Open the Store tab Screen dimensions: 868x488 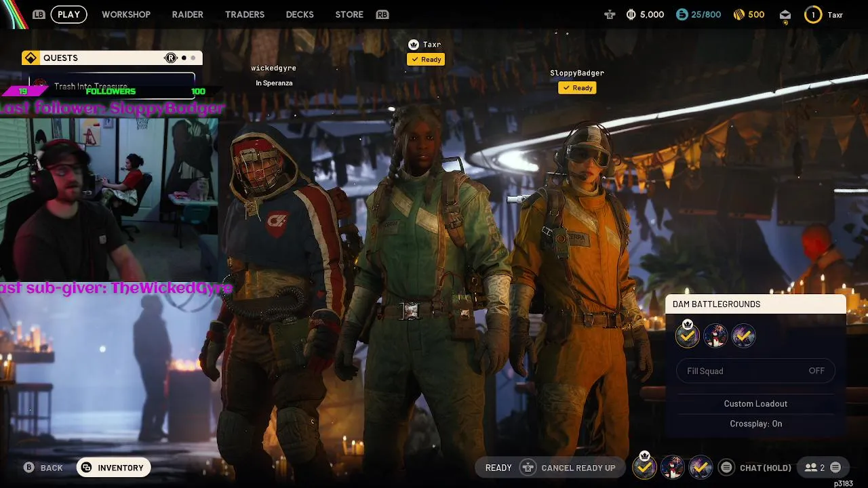[x=349, y=14]
